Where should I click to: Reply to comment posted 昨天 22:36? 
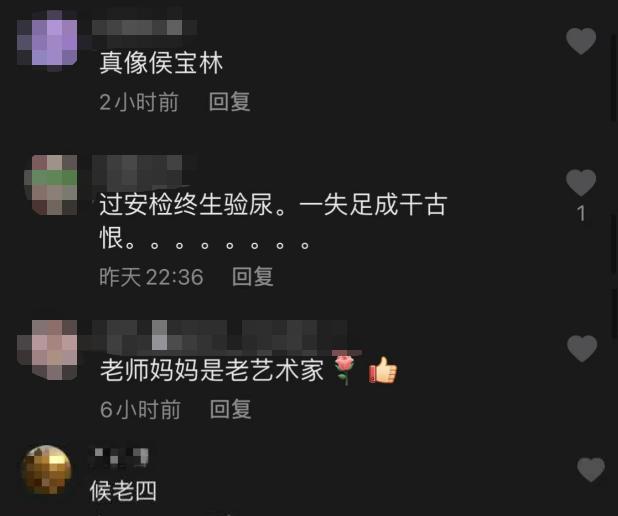coord(252,276)
